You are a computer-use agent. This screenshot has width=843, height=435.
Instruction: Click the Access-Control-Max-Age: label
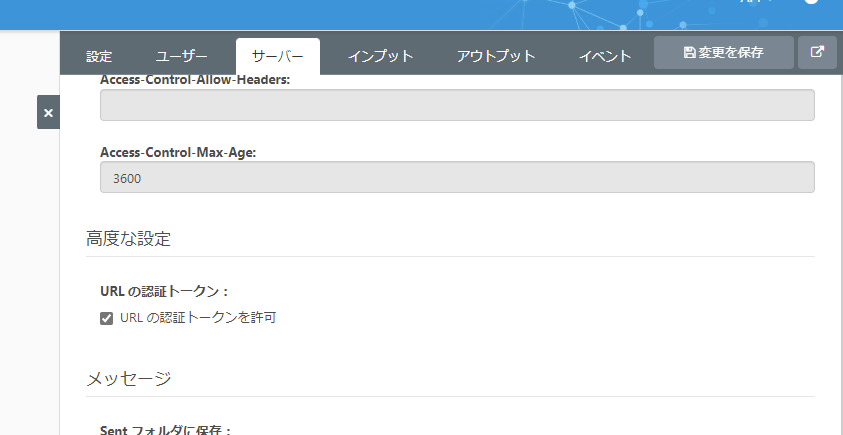click(178, 152)
